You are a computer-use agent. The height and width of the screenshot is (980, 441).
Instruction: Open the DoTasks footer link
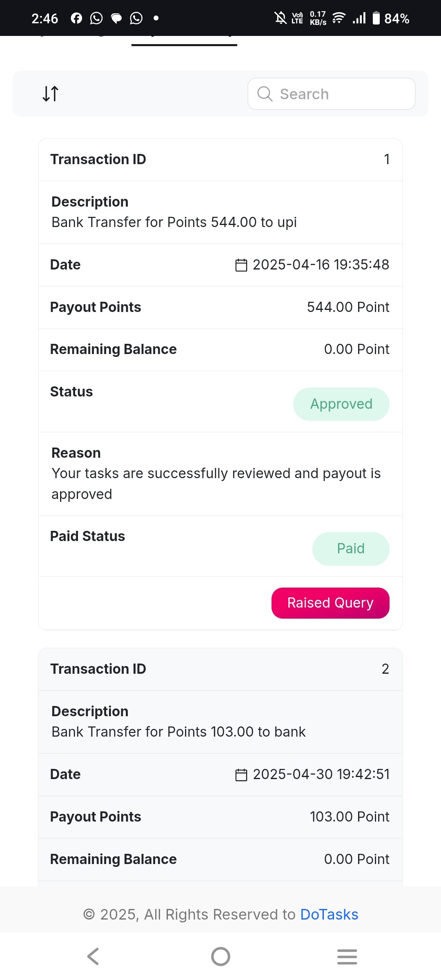[329, 915]
